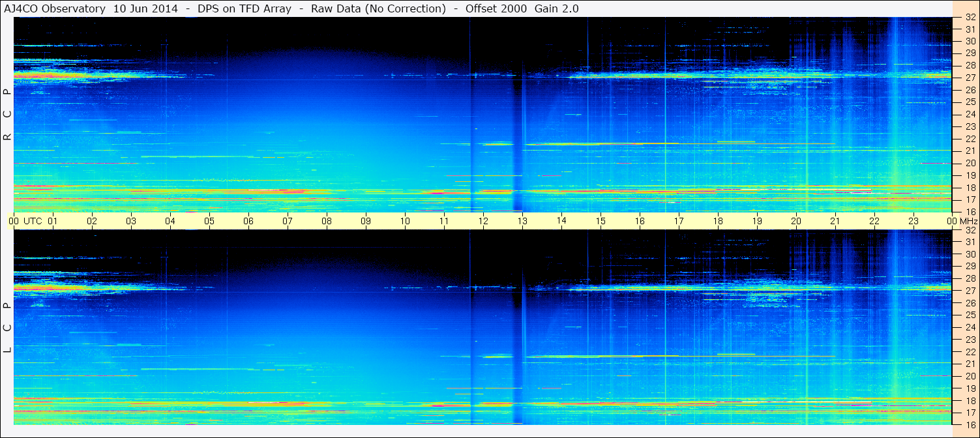Choose hour 07 on the UTC axis
The height and width of the screenshot is (438, 980).
[288, 221]
